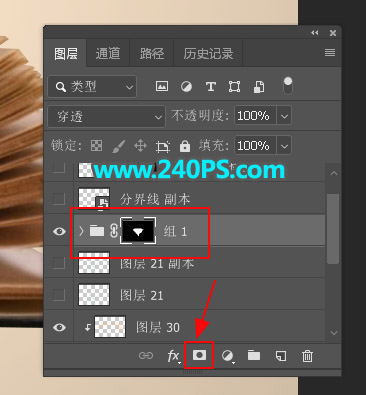
Task: Switch to the 通道 tab
Action: 108,54
